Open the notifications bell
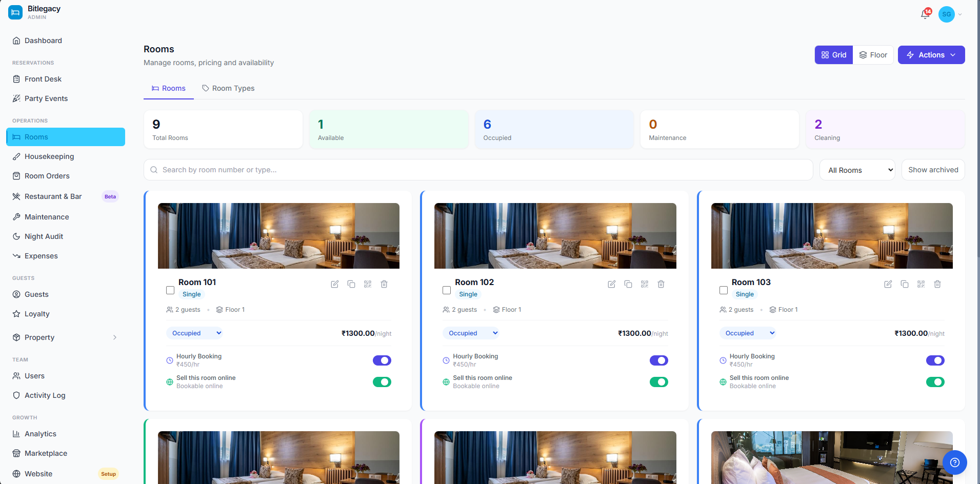Image resolution: width=980 pixels, height=484 pixels. [925, 14]
